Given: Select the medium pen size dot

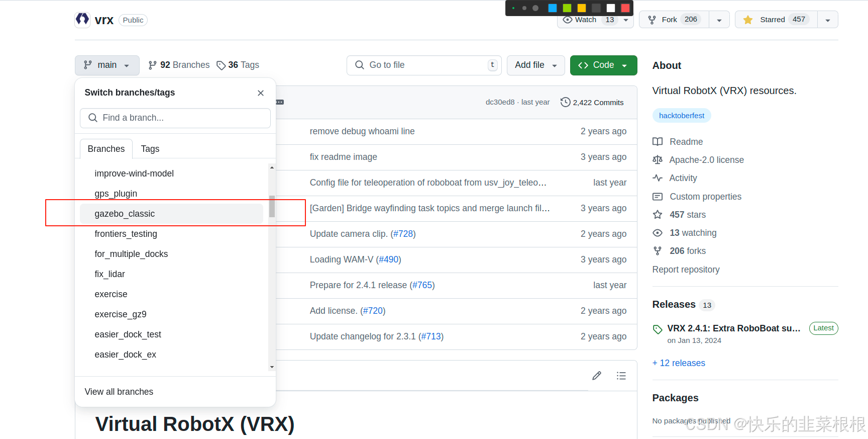Looking at the screenshot, I should [x=524, y=8].
